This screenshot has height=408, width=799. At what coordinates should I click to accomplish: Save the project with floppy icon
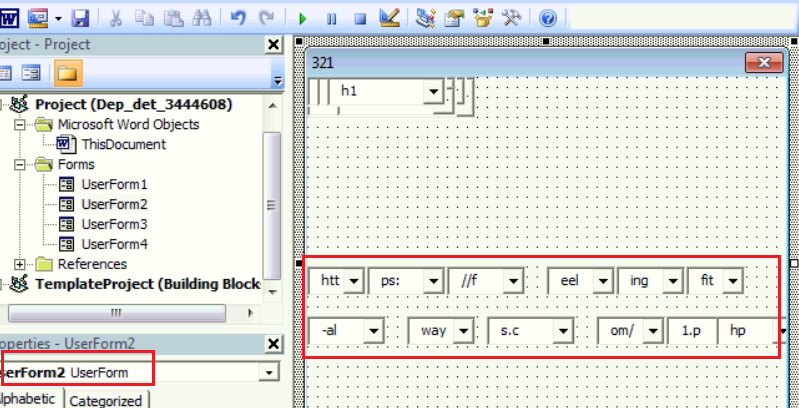tap(81, 19)
